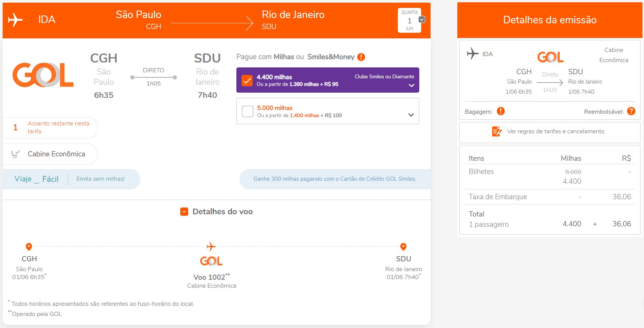This screenshot has height=328, width=644.
Task: Click the fare rules document icon
Action: (497, 131)
